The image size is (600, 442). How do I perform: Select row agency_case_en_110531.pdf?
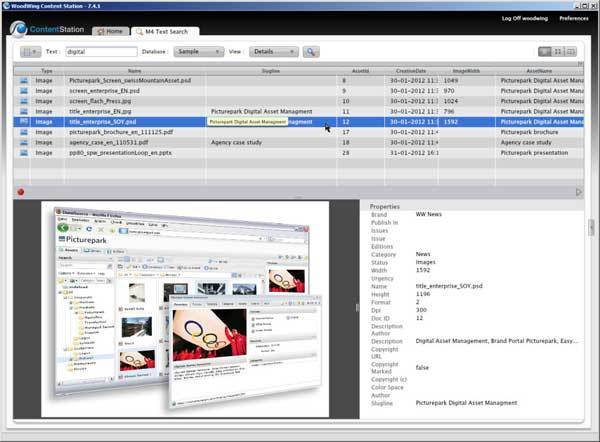298,142
